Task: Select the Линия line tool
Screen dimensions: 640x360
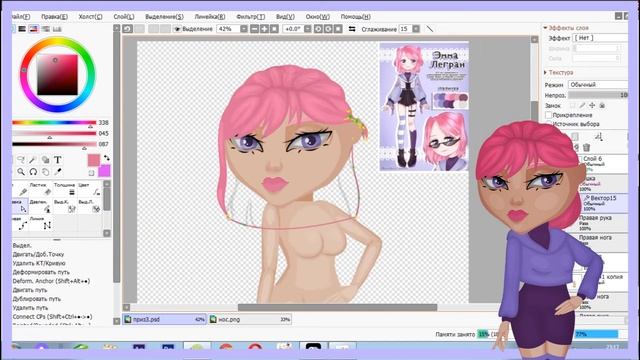Action: click(41, 223)
